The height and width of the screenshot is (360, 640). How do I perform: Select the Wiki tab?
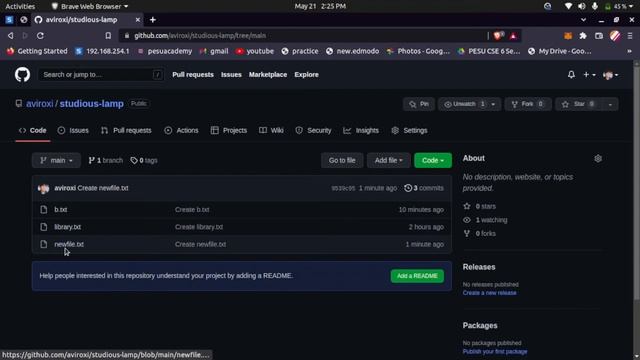[x=271, y=130]
